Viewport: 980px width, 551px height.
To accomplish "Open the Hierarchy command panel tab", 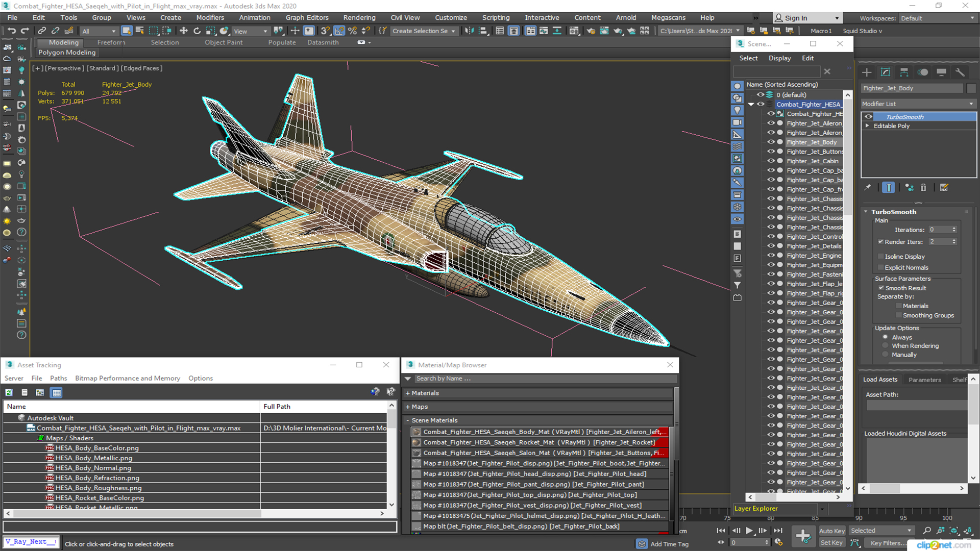I will tap(904, 72).
